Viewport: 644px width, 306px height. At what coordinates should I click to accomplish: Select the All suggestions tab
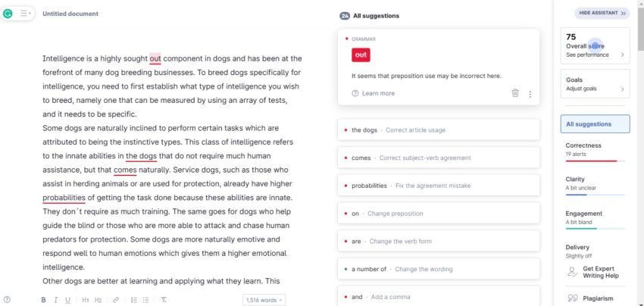click(595, 124)
